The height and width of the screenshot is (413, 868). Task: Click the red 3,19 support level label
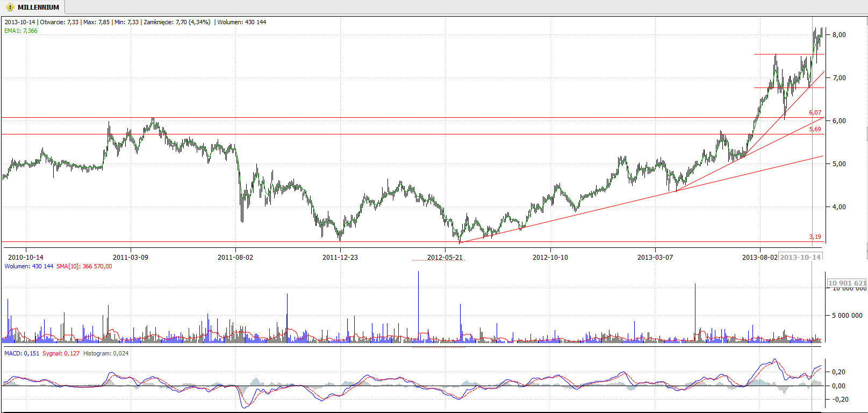(x=815, y=237)
